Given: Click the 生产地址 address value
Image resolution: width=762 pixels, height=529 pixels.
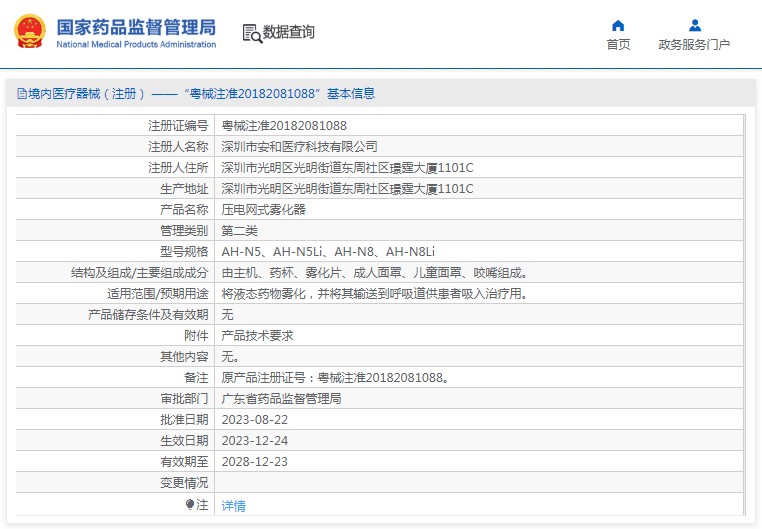Looking at the screenshot, I should (347, 188).
